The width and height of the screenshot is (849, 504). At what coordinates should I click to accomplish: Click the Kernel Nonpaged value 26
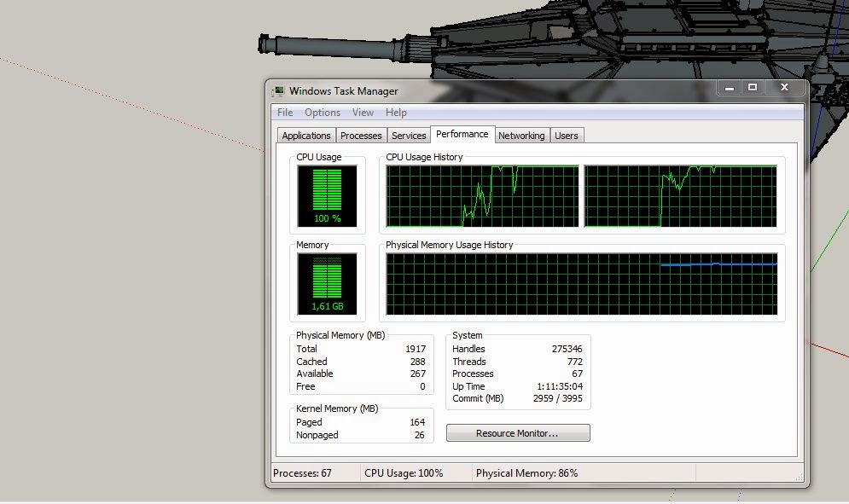[x=420, y=435]
